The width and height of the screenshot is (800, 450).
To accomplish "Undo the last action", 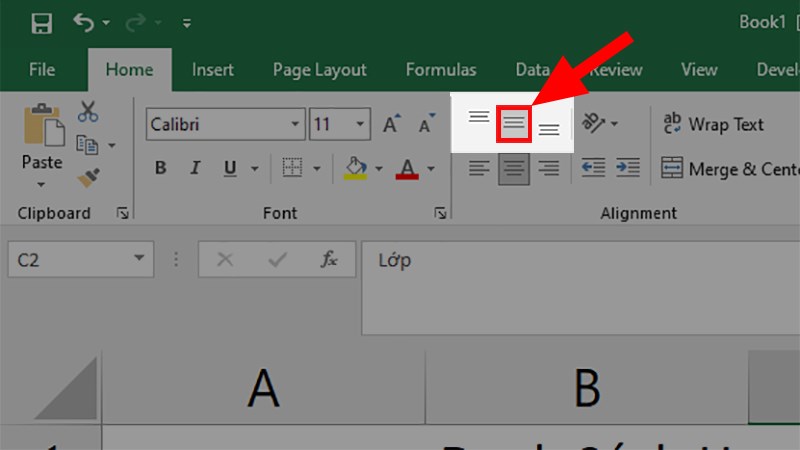I will 83,23.
